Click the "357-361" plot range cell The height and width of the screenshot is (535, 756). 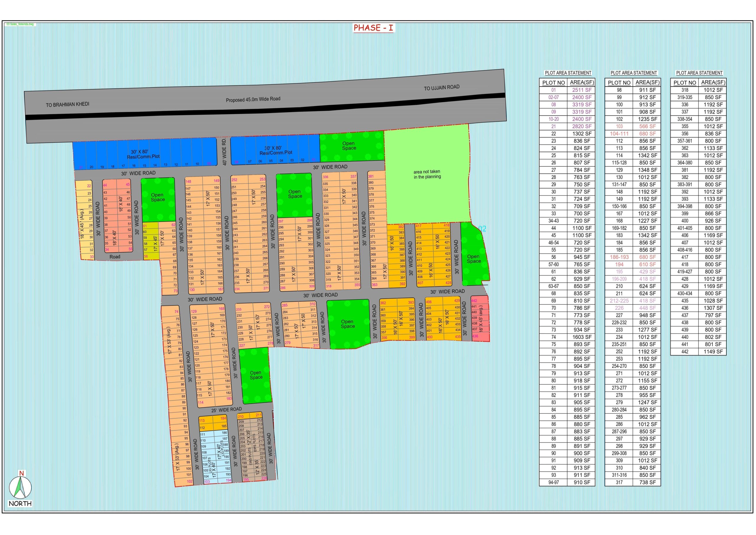(x=685, y=141)
